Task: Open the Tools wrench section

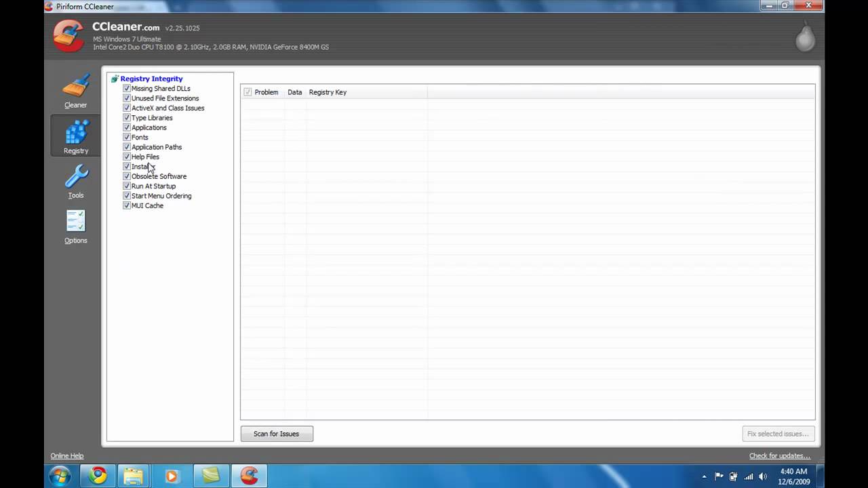Action: click(x=76, y=182)
